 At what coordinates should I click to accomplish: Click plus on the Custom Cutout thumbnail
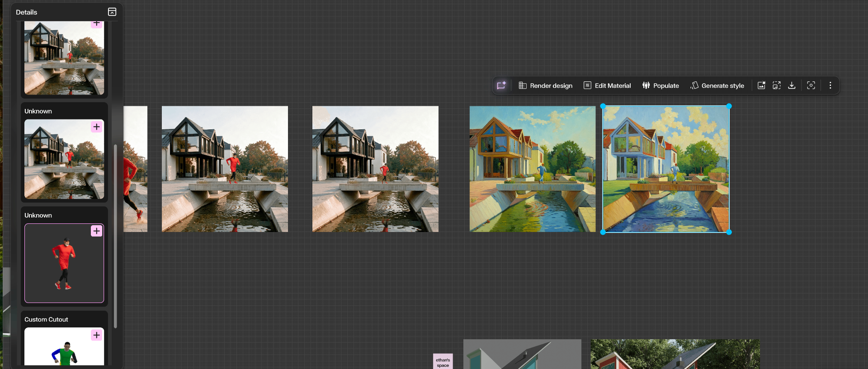[96, 335]
